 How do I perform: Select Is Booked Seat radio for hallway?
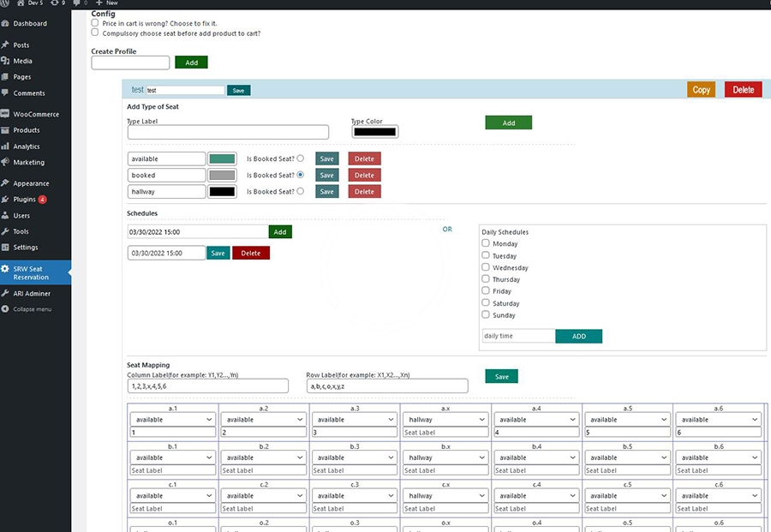pos(300,191)
